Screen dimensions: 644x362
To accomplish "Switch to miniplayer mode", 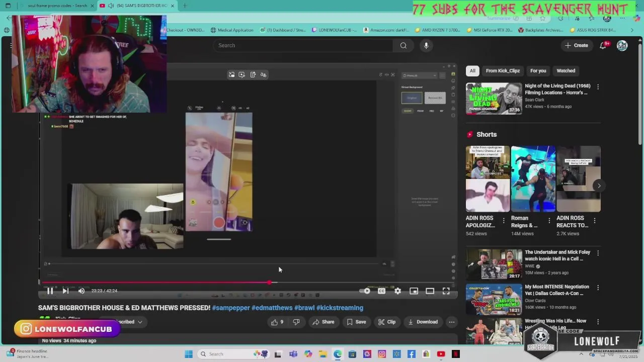I will [x=414, y=291].
